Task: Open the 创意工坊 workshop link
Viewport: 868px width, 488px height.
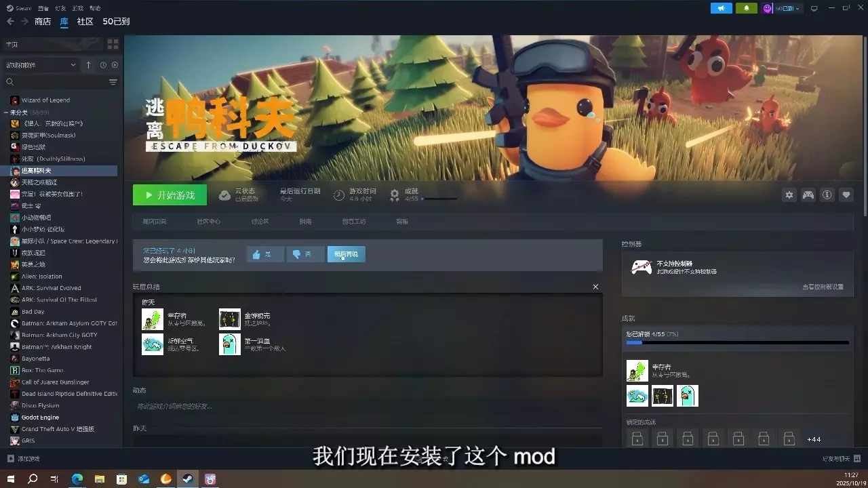Action: 354,222
